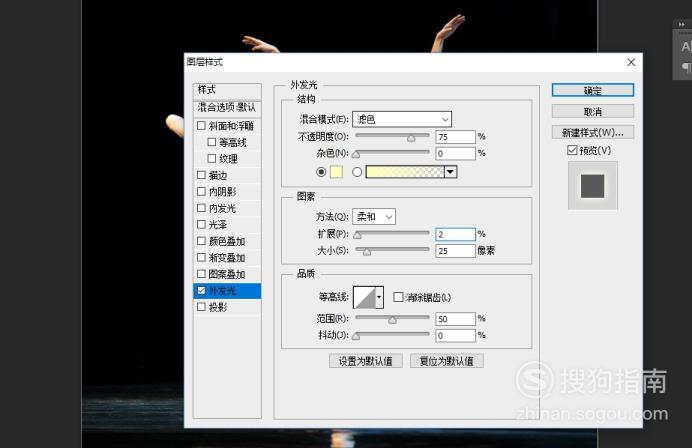Uncheck the 外发光 checkbox
Viewport: 692px width, 448px height.
[x=201, y=290]
